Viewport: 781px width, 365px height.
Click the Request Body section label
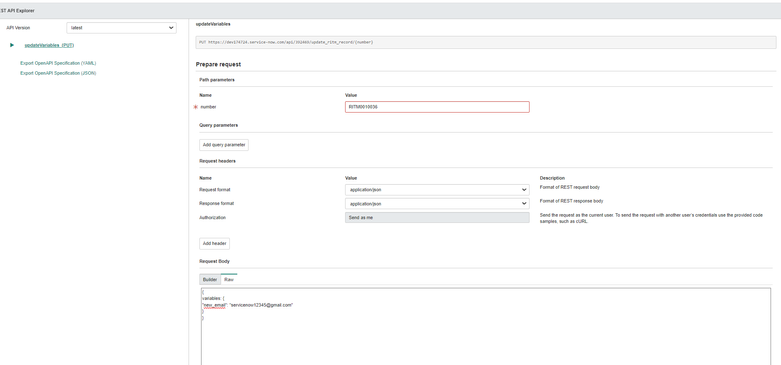click(214, 261)
